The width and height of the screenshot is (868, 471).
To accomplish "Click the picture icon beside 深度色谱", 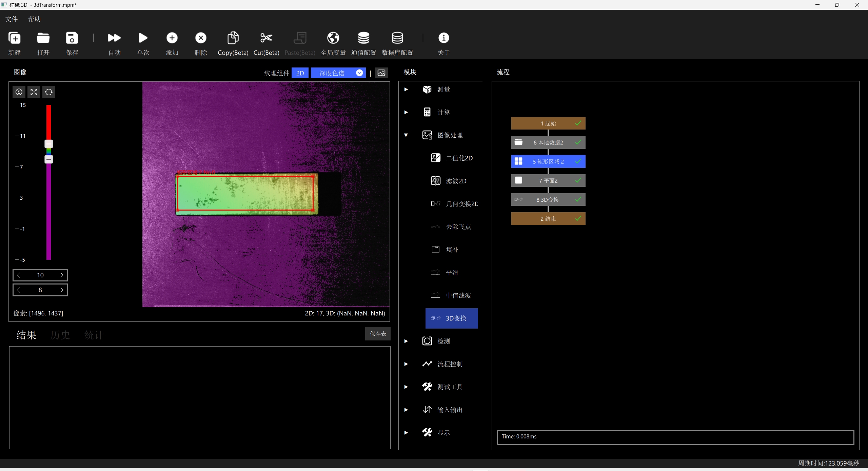I will pyautogui.click(x=381, y=73).
